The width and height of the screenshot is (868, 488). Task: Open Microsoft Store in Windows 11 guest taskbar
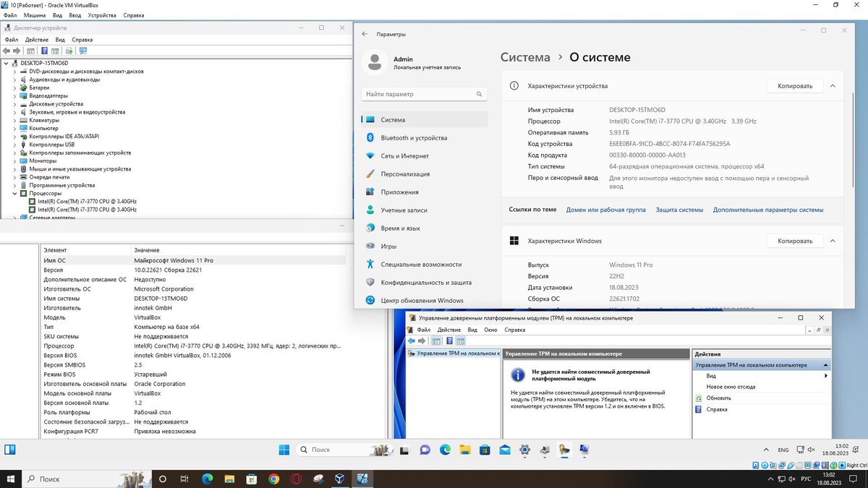(485, 450)
